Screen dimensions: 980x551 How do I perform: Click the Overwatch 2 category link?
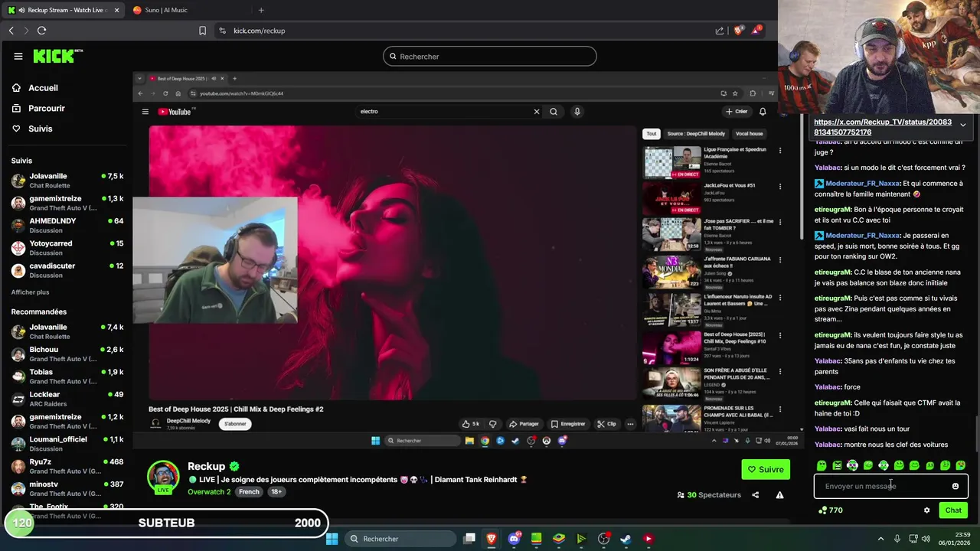tap(209, 492)
